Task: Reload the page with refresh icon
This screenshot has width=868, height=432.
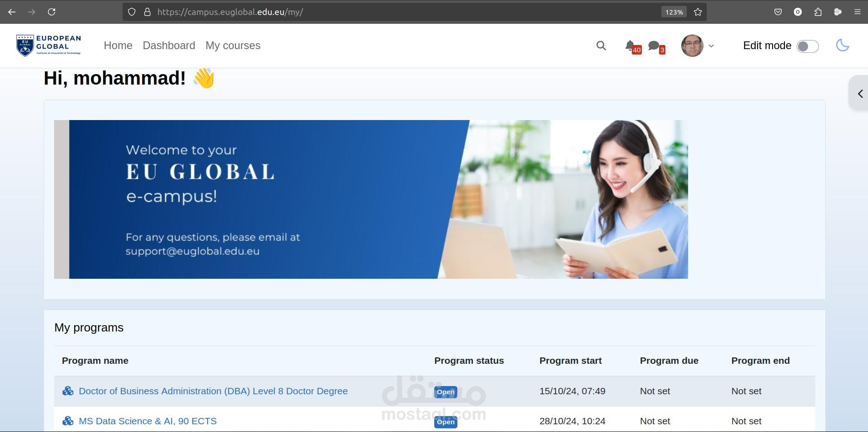Action: (x=51, y=12)
